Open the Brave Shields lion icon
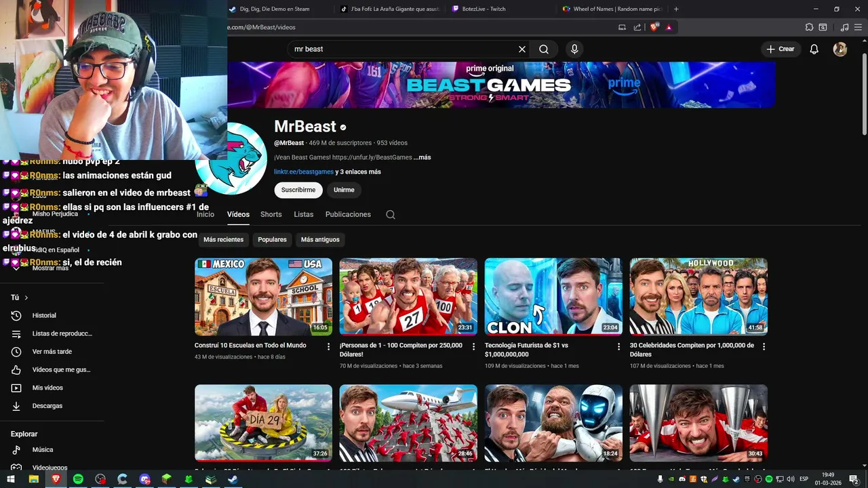The width and height of the screenshot is (868, 488). [x=654, y=27]
